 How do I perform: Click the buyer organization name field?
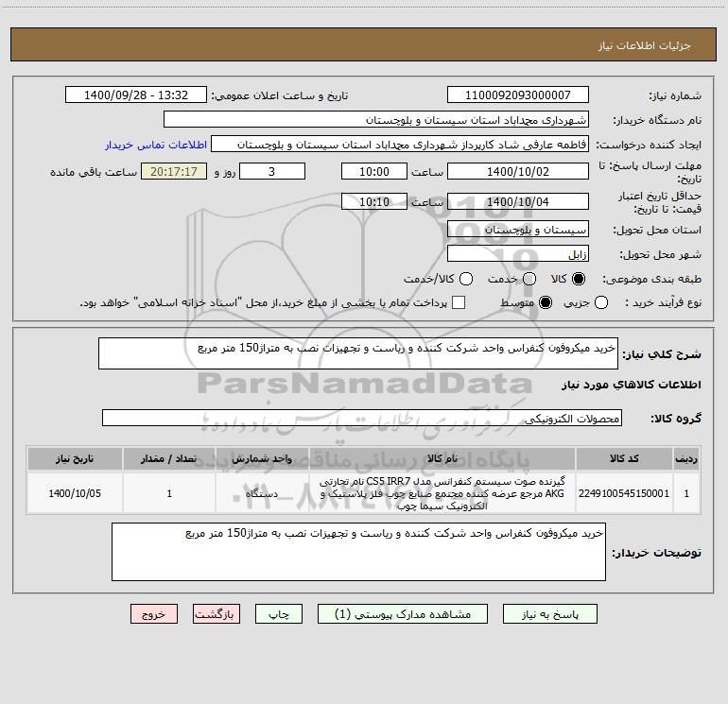[376, 120]
